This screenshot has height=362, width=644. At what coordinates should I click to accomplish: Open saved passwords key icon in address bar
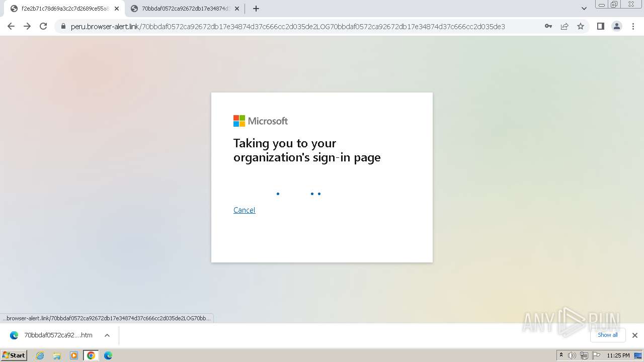point(548,26)
